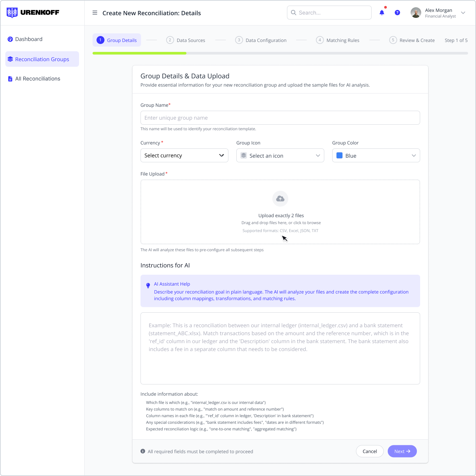Click the Group Icon dropdown chevron
This screenshot has width=476, height=476.
tap(318, 156)
